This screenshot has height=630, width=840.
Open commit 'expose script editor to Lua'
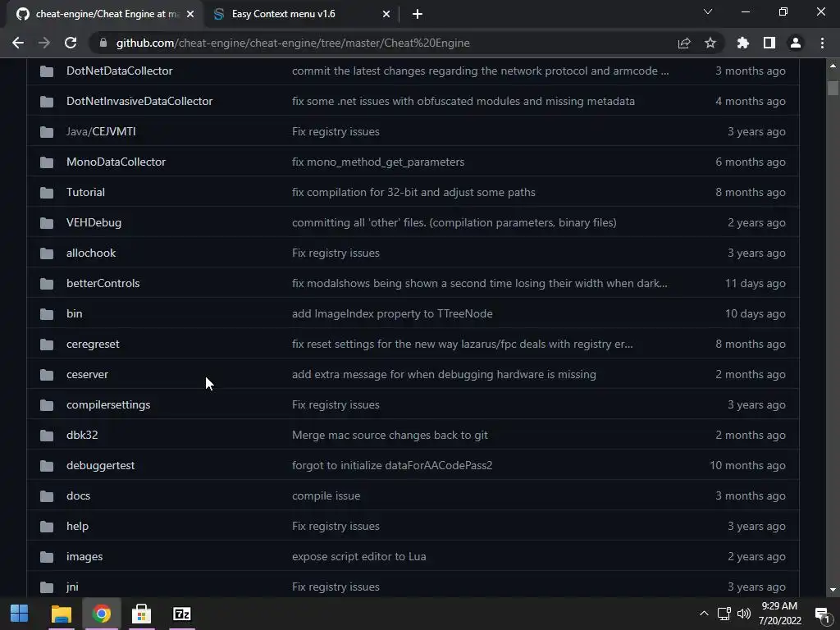click(x=359, y=557)
